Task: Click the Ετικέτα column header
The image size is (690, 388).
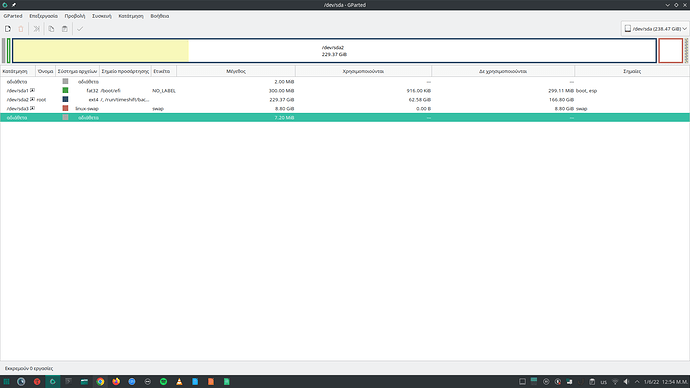Action: (x=164, y=71)
